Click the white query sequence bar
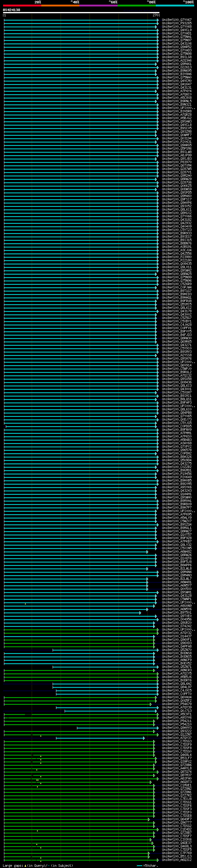This screenshot has width=197, height=868. point(81,12)
